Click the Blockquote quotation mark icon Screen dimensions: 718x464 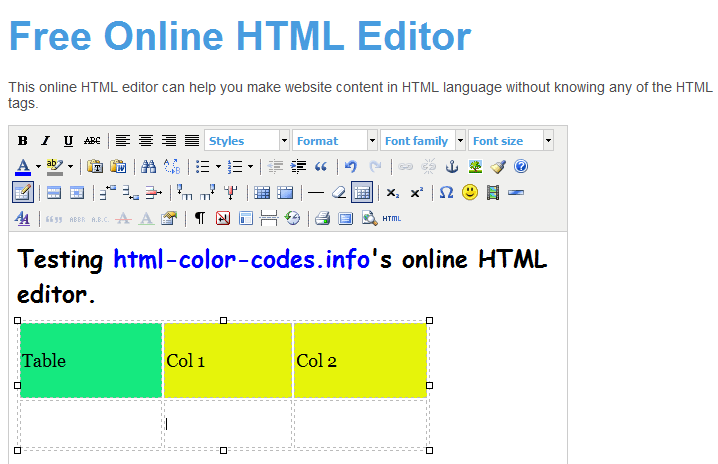click(x=321, y=167)
